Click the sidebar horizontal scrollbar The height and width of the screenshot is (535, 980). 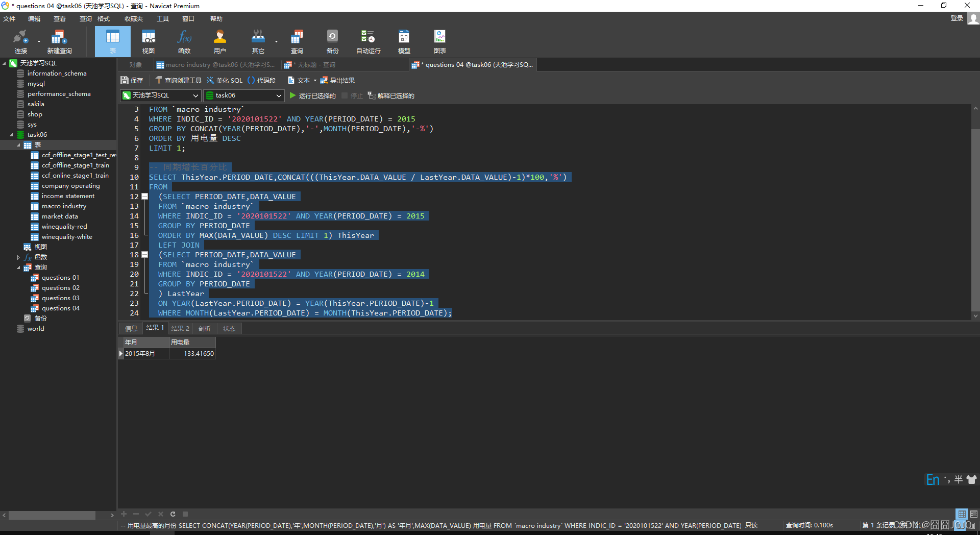(52, 515)
